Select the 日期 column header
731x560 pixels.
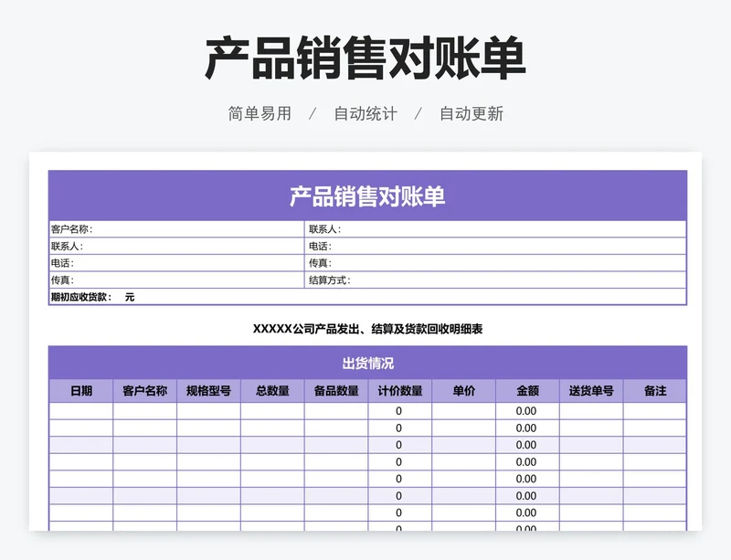pos(81,391)
